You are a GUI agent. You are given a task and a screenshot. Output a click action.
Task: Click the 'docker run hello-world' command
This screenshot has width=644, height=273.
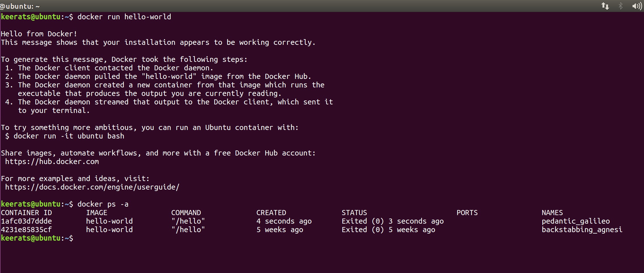124,17
